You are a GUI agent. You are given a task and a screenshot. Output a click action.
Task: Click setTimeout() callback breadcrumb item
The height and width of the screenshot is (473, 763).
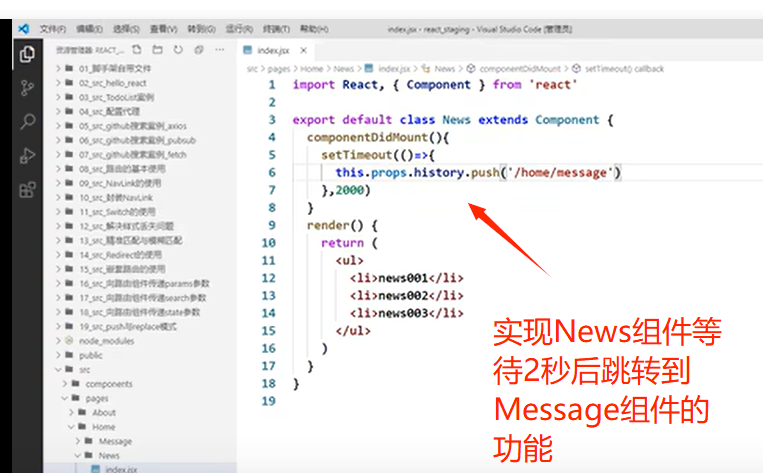(x=624, y=69)
